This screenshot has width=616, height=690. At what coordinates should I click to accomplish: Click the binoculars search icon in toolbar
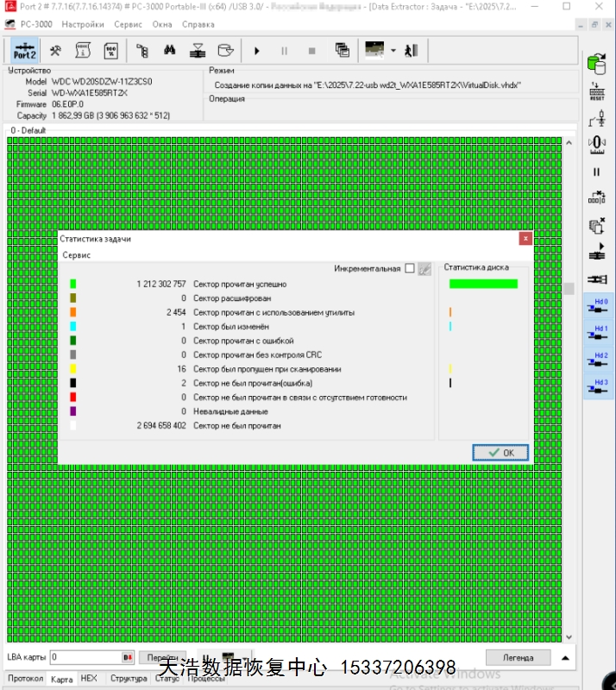coord(169,50)
